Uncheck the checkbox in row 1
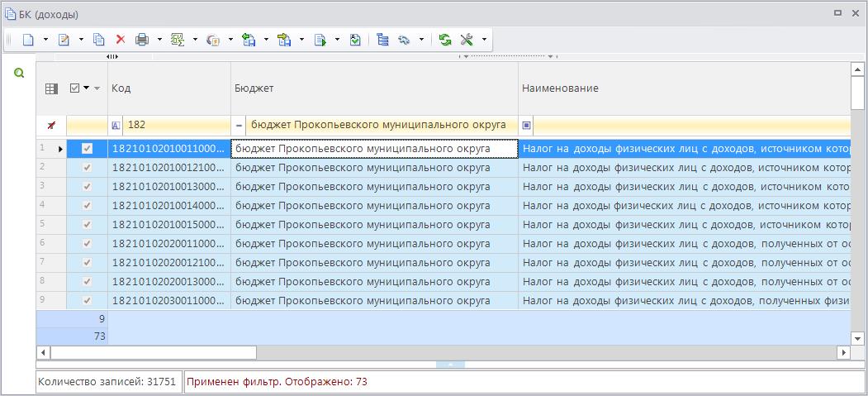This screenshot has width=868, height=396. pyautogui.click(x=87, y=149)
